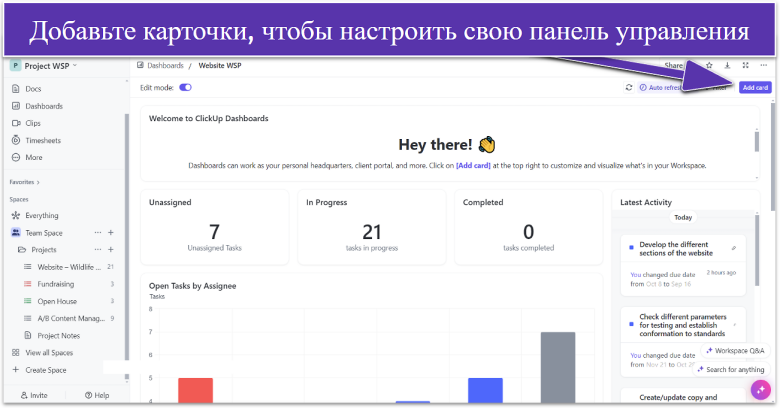Click the More ellipsis circle icon
The height and width of the screenshot is (408, 780).
(15, 157)
